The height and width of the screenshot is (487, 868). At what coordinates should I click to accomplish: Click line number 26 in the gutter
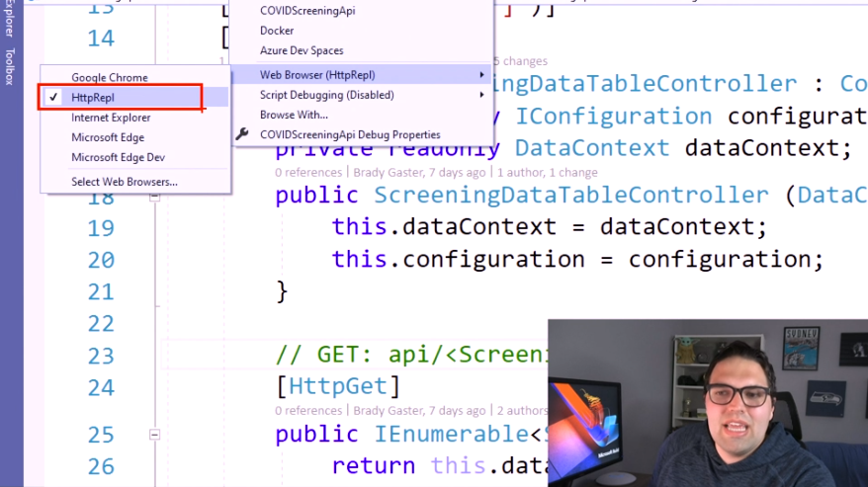click(101, 466)
